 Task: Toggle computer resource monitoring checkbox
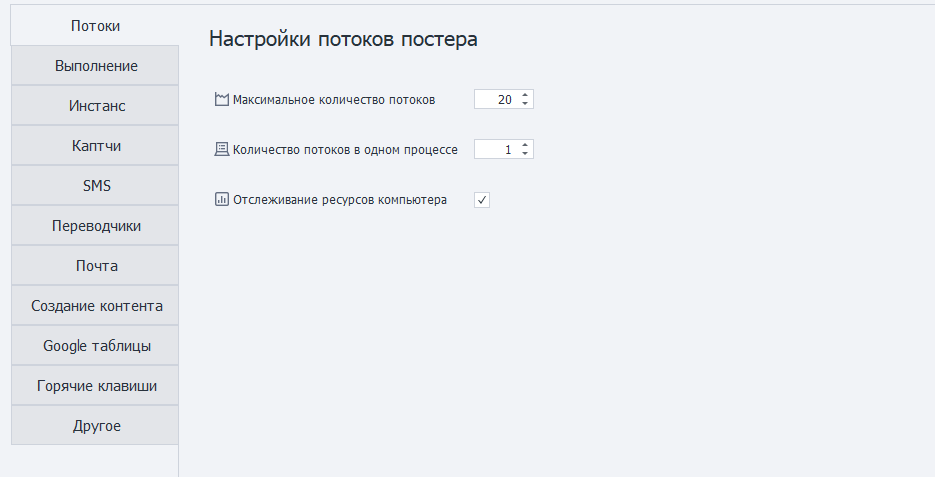pyautogui.click(x=482, y=200)
